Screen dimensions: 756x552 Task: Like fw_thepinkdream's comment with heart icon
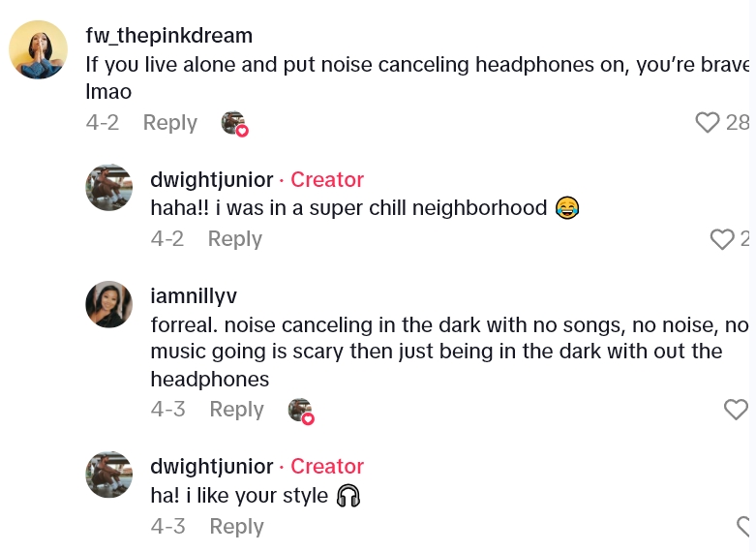[x=708, y=122]
